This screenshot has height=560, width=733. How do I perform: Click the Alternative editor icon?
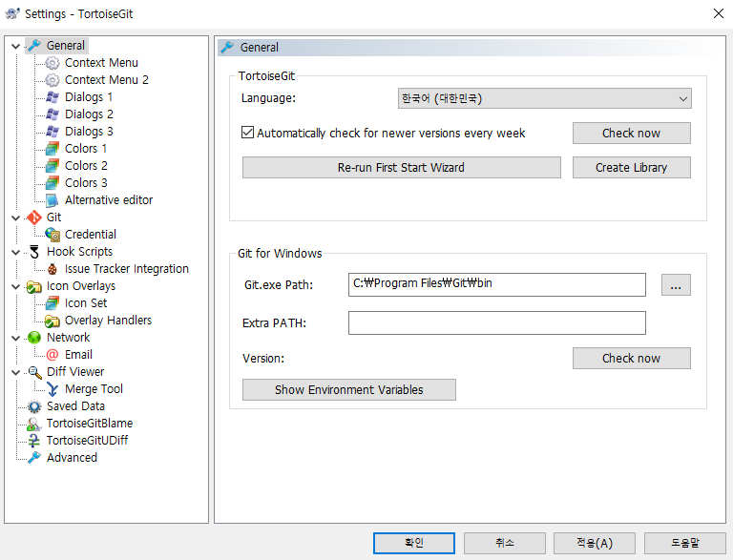click(52, 200)
